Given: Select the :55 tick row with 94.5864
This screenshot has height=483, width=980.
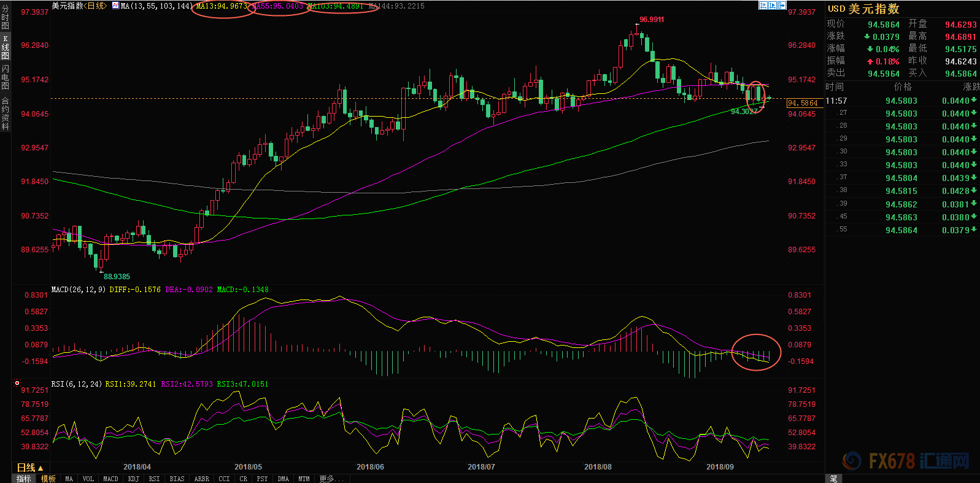Looking at the screenshot, I should (902, 230).
